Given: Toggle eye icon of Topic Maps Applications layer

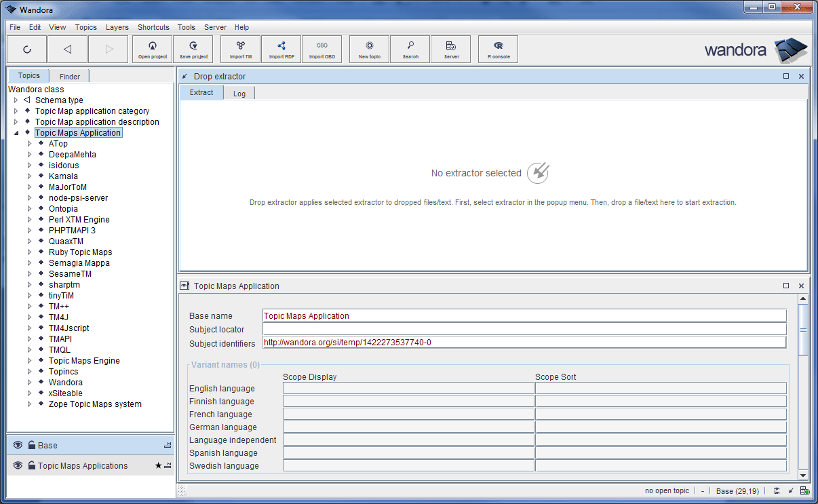Looking at the screenshot, I should 18,466.
